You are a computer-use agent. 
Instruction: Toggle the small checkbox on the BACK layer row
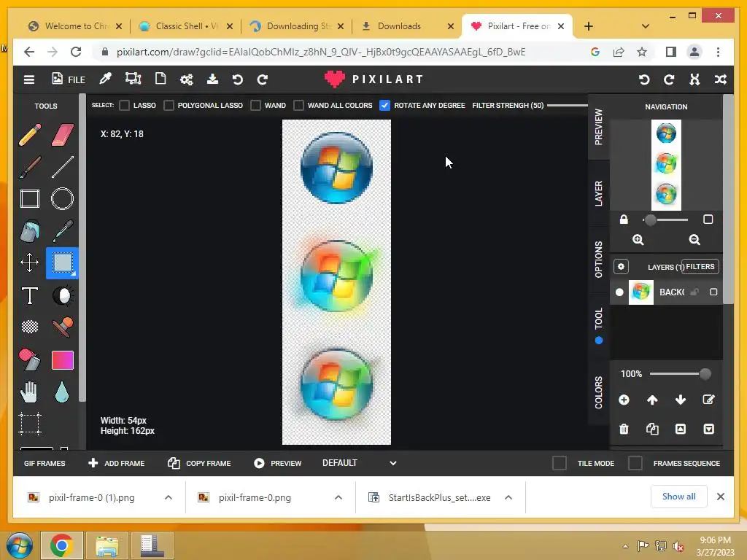(x=713, y=292)
